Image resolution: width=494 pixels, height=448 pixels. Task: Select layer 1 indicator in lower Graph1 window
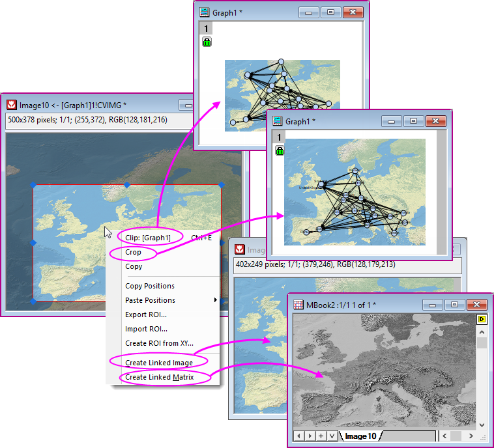point(279,137)
